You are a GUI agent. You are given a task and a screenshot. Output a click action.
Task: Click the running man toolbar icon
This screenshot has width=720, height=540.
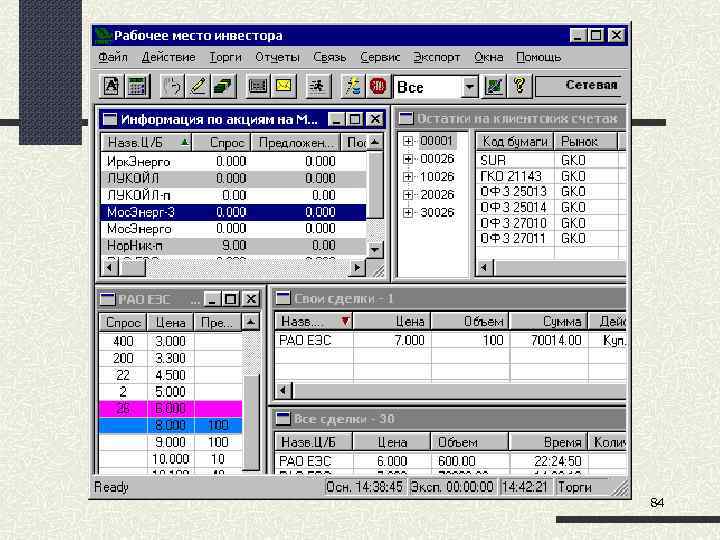(x=318, y=86)
